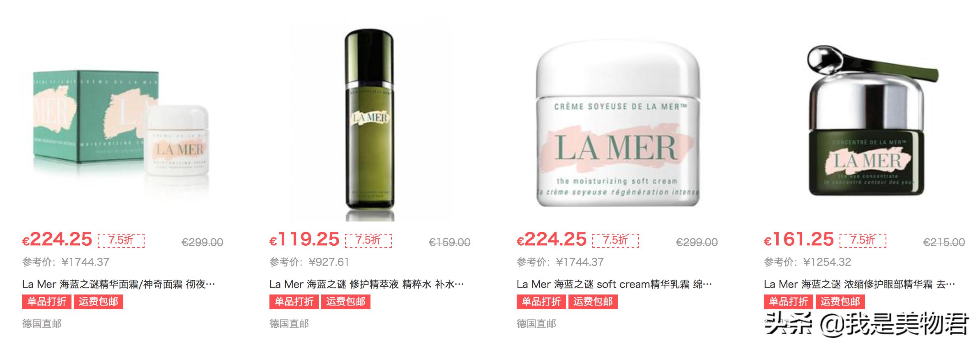
Task: Click the 运费包邮 tag under the soft cream
Action: 593,301
